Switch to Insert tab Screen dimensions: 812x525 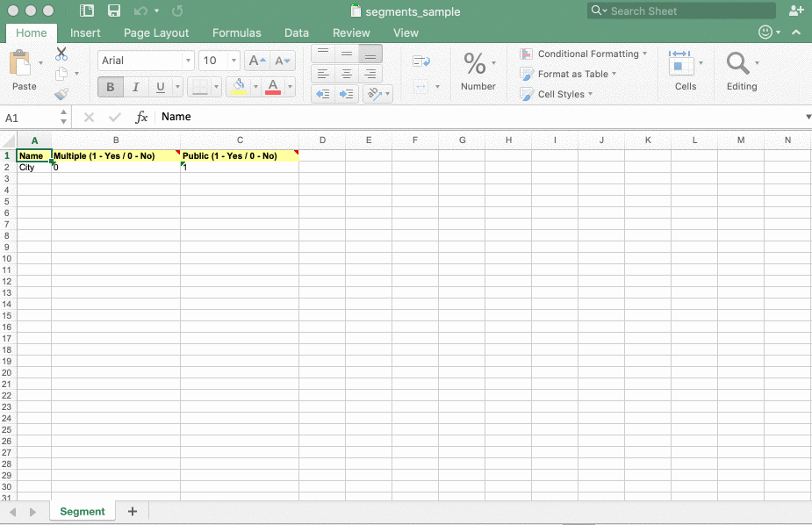(x=85, y=33)
